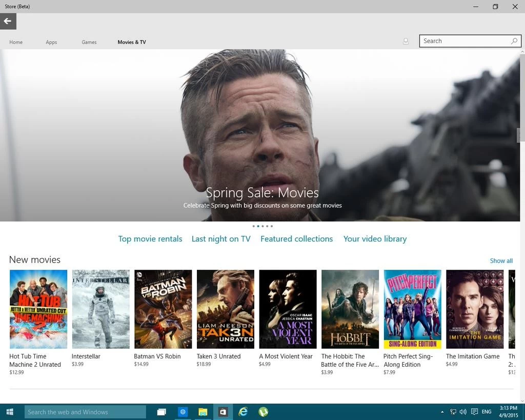Open File Explorer from the taskbar
Screen dimensions: 525x420
pyautogui.click(x=203, y=412)
